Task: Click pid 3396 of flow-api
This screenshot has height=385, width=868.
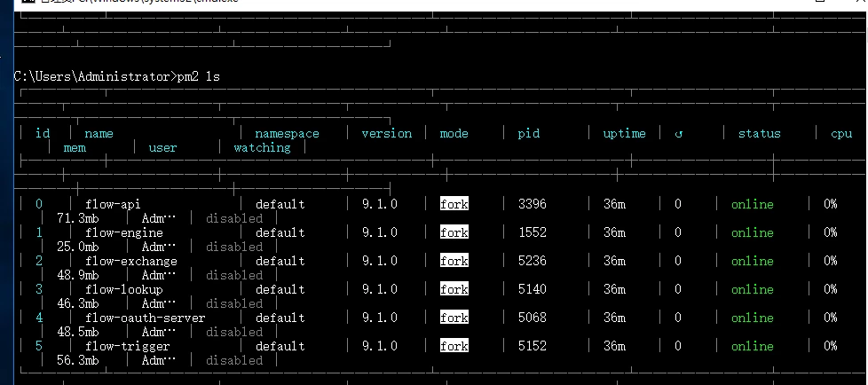Action: pos(532,204)
